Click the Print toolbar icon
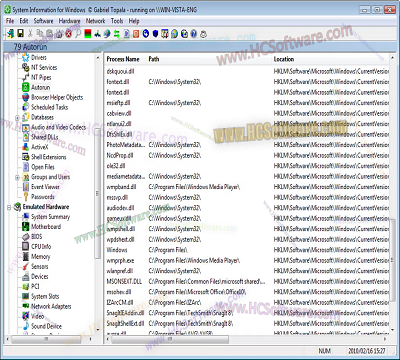400x360 pixels. pyautogui.click(x=59, y=33)
